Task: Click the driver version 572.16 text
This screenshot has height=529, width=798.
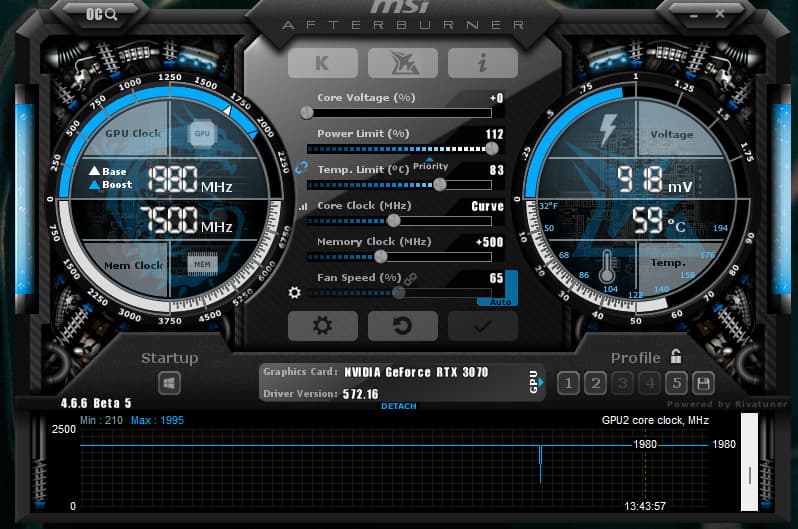Action: click(x=360, y=394)
